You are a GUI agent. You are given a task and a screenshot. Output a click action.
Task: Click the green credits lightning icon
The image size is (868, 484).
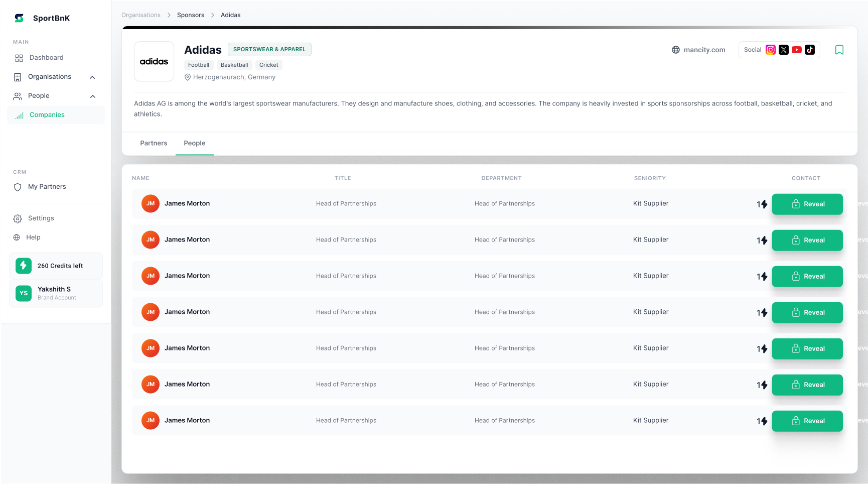tap(24, 266)
